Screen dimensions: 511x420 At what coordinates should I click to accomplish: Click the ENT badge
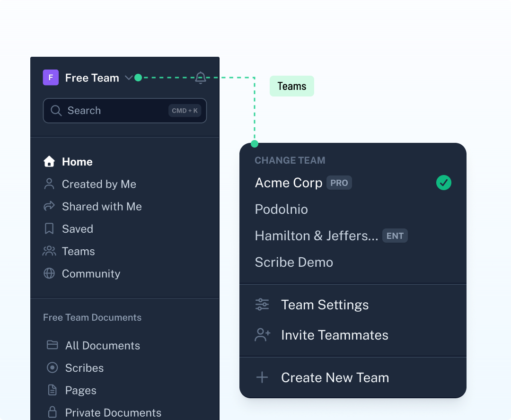[395, 236]
